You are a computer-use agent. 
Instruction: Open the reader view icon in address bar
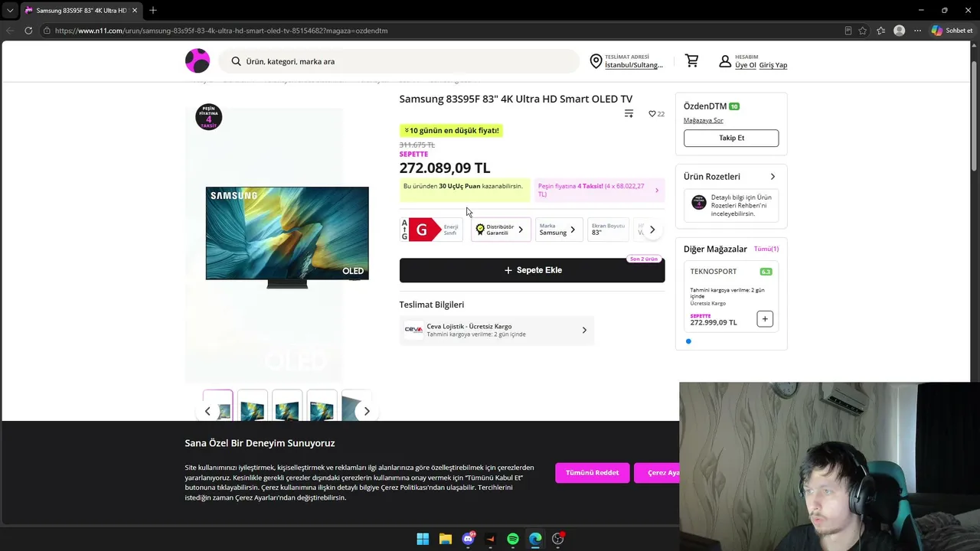pos(848,31)
